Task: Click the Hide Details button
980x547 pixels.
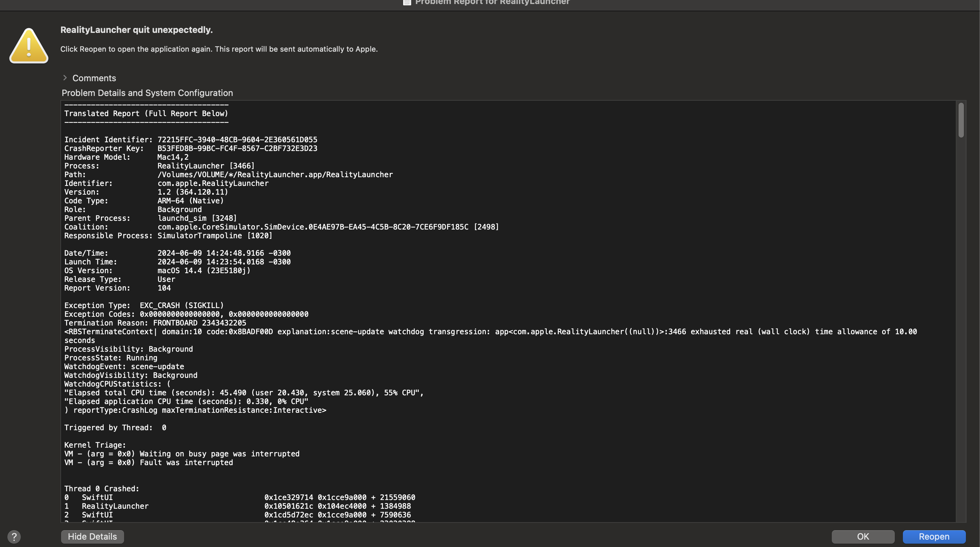Action: coord(93,536)
